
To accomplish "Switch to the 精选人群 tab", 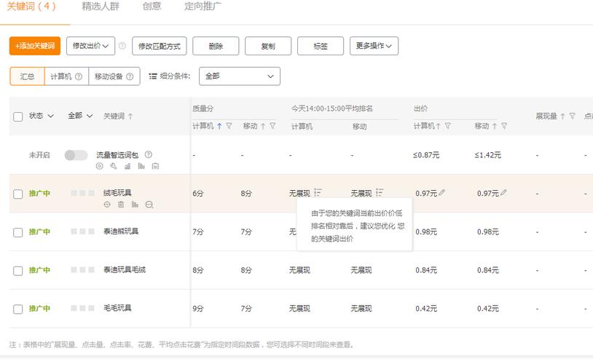I will [101, 7].
